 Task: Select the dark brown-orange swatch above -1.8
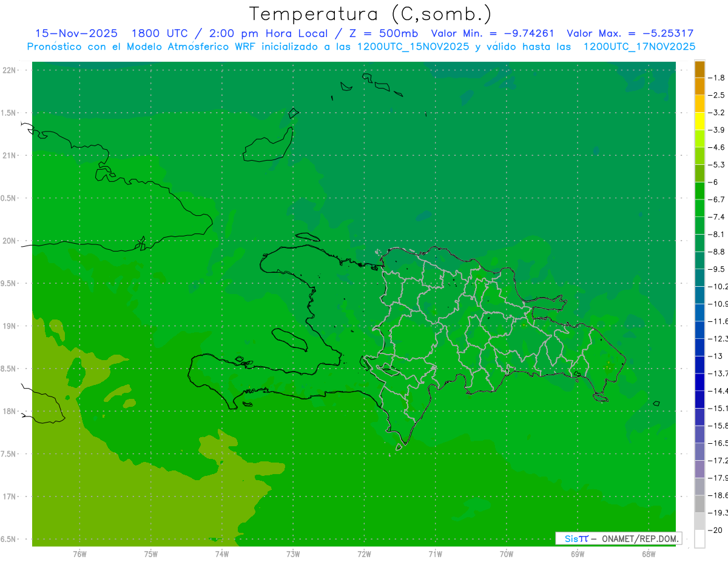699,69
